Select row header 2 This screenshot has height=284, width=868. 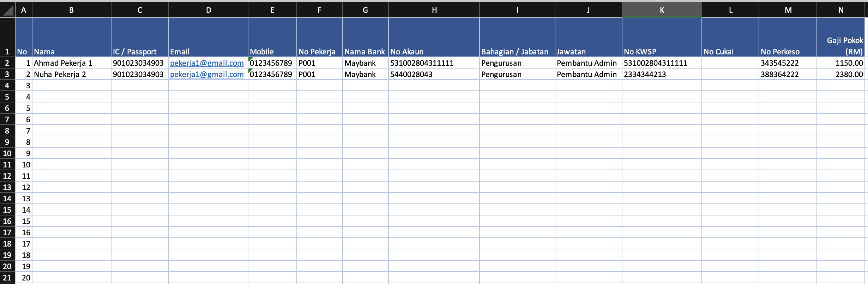pos(7,63)
